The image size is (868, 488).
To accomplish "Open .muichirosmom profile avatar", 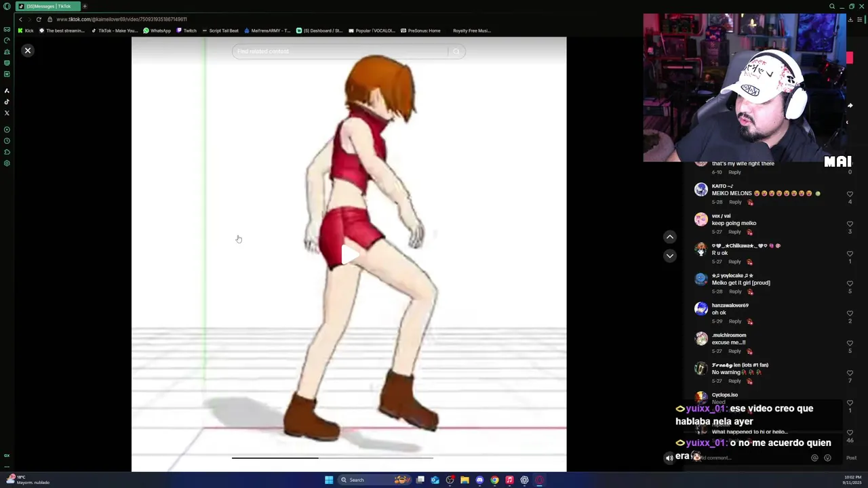I will pyautogui.click(x=701, y=339).
